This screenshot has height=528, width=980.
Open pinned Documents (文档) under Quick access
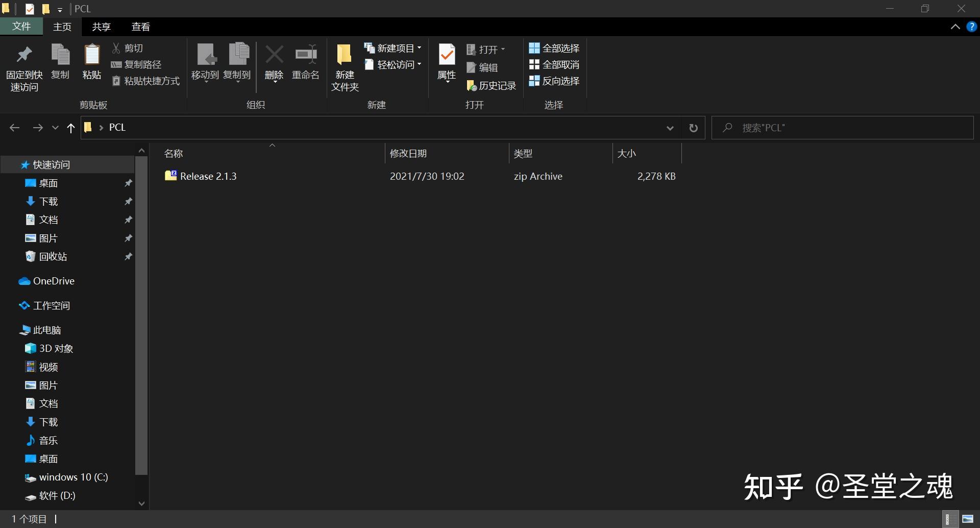pos(67,220)
